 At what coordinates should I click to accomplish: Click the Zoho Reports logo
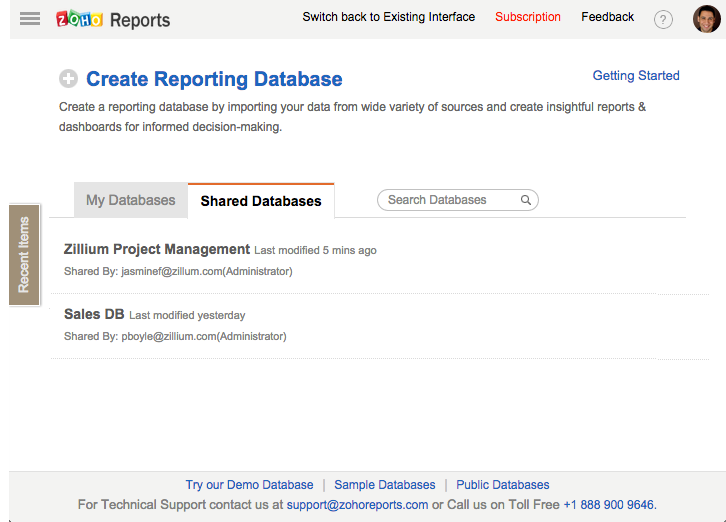click(x=113, y=20)
